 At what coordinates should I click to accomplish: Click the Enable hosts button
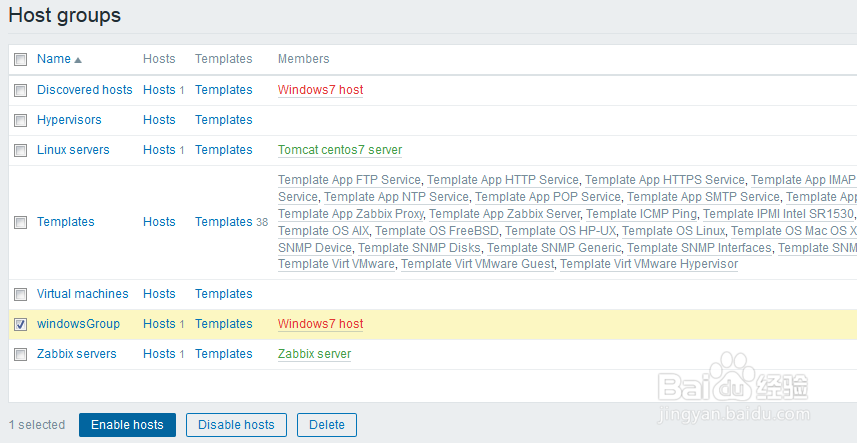(127, 425)
